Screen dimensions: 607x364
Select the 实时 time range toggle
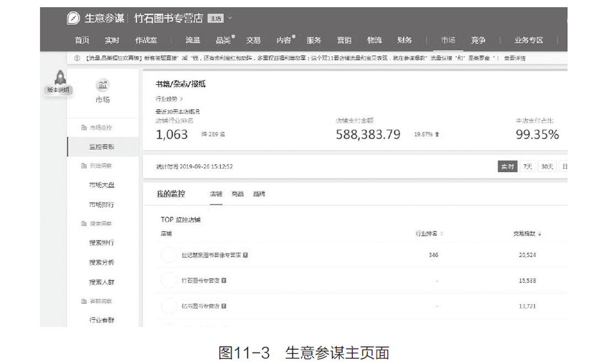(x=507, y=167)
